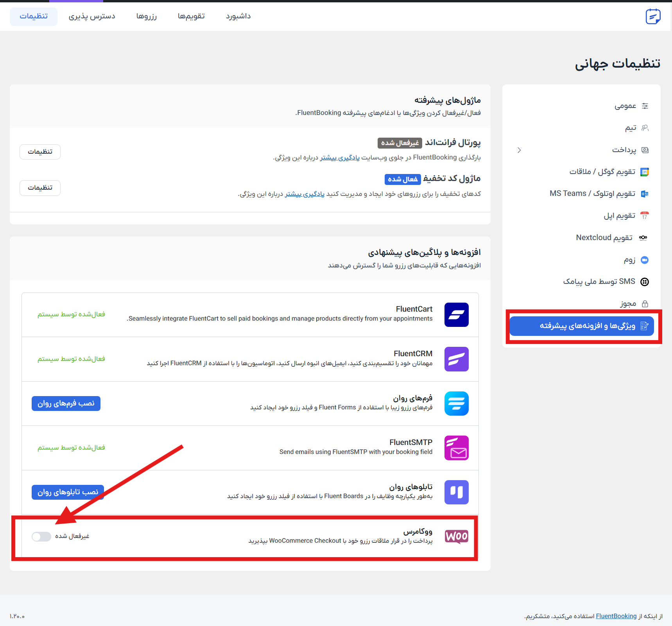The width and height of the screenshot is (672, 626).
Task: Click the FluentCart plugin icon
Action: coord(456,315)
